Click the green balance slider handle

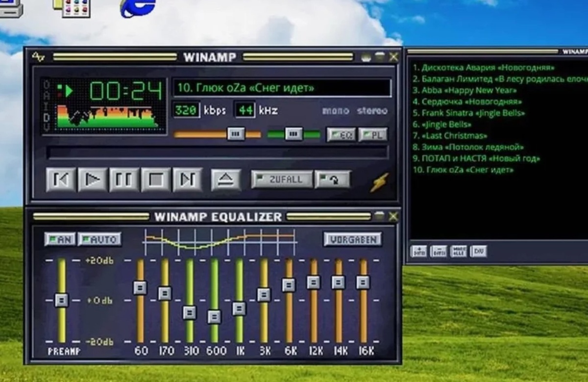click(294, 134)
